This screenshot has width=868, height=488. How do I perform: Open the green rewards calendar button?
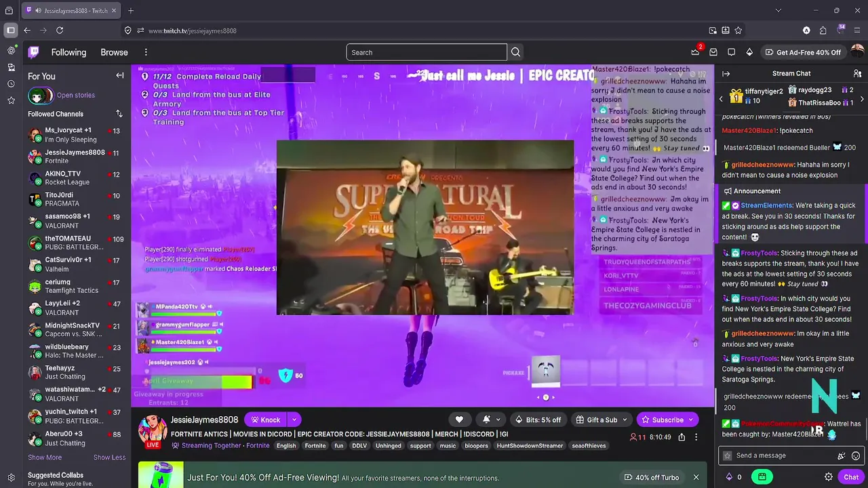(762, 477)
